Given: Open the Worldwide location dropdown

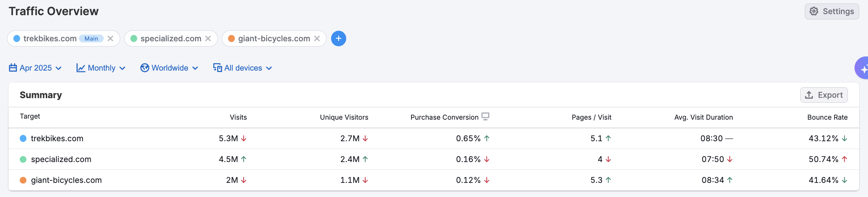Looking at the screenshot, I should click(170, 68).
